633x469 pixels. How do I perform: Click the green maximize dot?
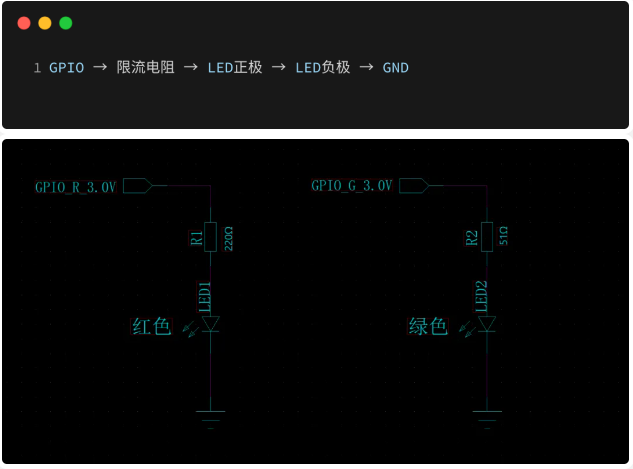point(66,23)
